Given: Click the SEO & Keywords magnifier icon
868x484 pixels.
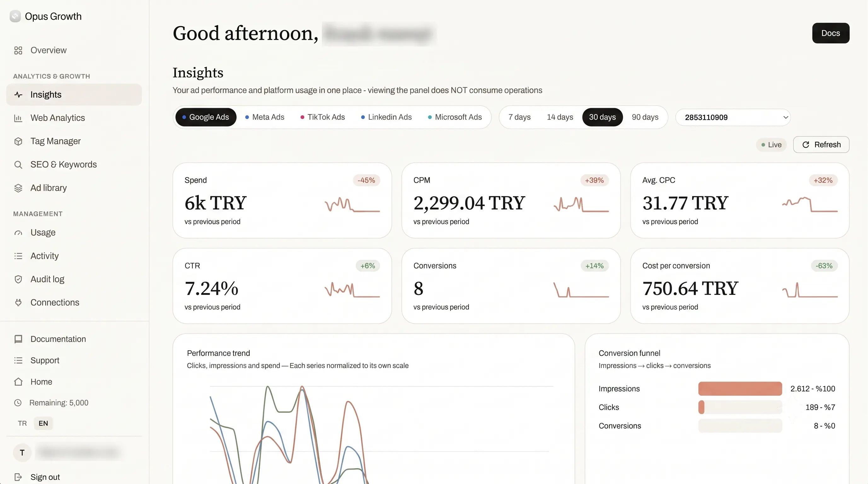Looking at the screenshot, I should pos(18,165).
